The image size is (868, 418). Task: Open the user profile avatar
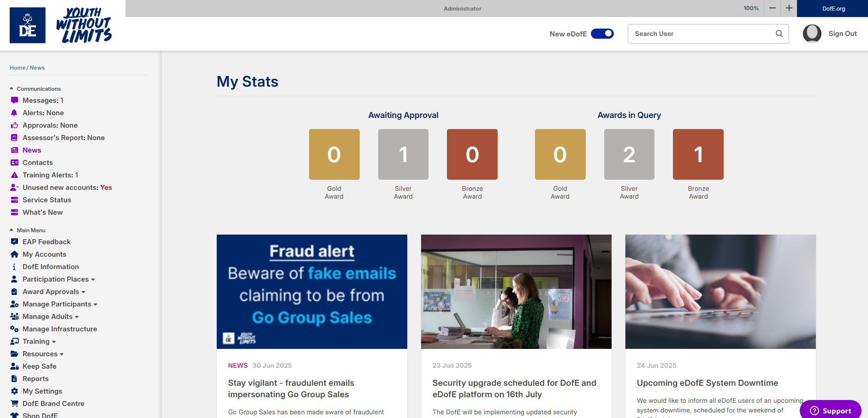812,34
